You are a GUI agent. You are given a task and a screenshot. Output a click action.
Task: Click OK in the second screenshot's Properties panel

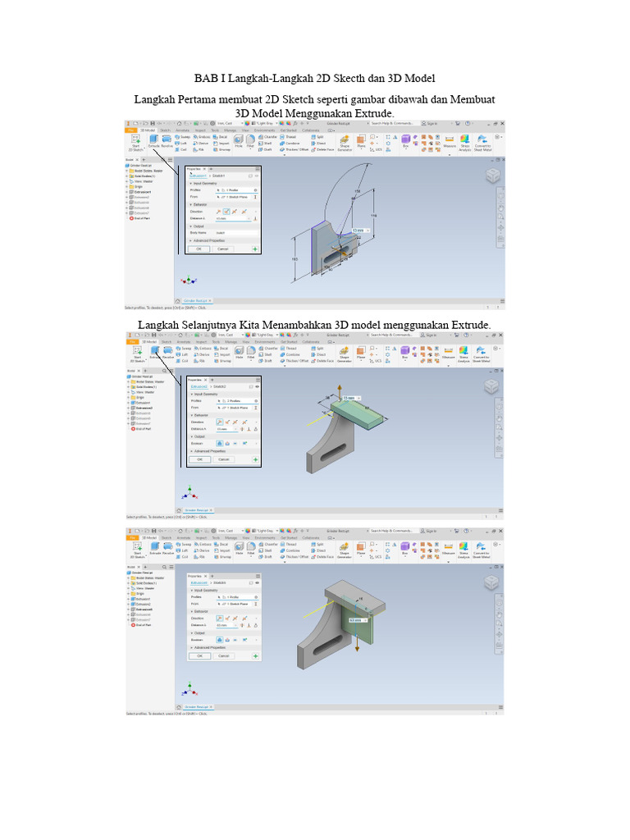point(199,459)
